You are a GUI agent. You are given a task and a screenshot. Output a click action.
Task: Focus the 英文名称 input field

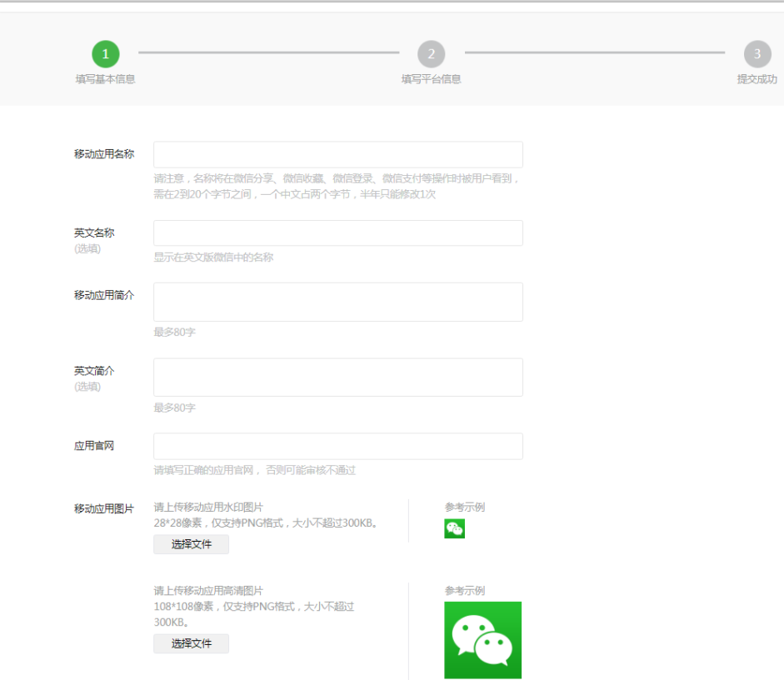(x=338, y=233)
